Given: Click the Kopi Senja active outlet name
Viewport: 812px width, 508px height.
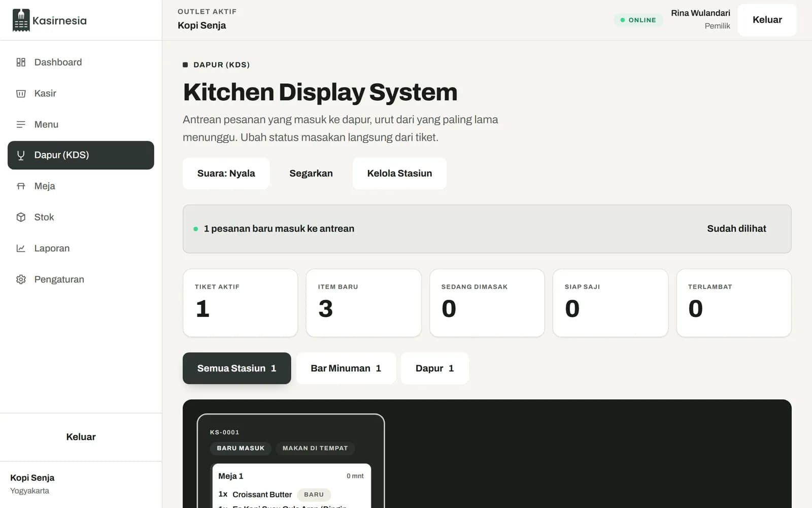Looking at the screenshot, I should pyautogui.click(x=201, y=25).
